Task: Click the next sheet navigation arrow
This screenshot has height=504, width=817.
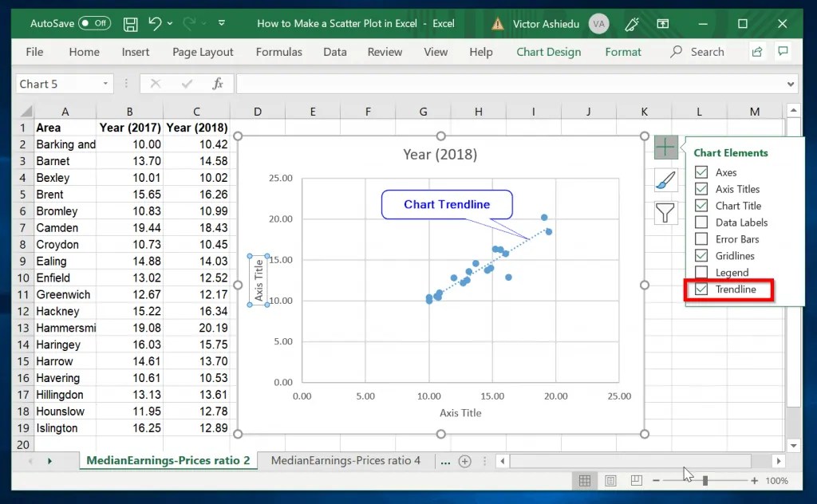Action: click(50, 461)
